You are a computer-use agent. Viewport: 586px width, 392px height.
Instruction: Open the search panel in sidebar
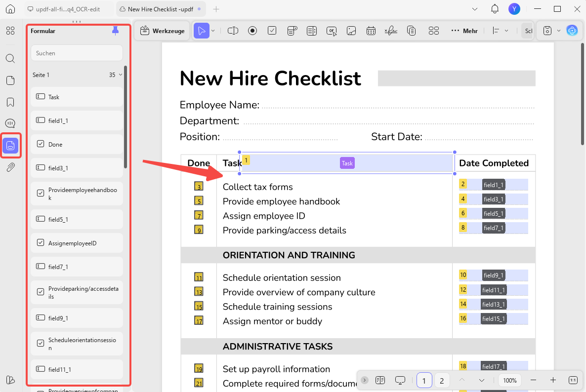click(x=10, y=58)
